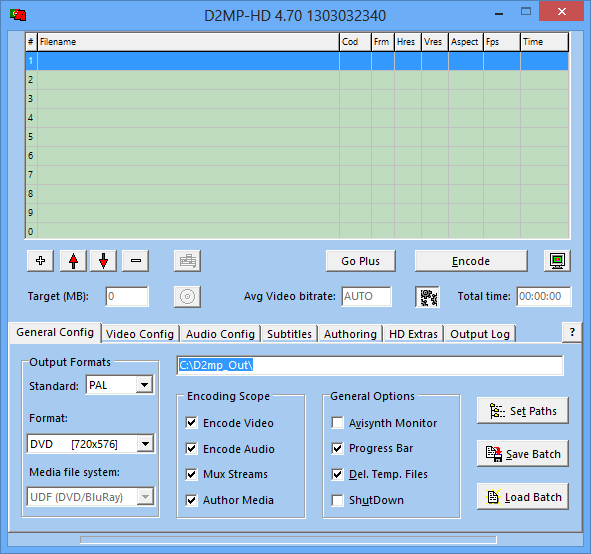Open the Subtitles tab

(289, 334)
